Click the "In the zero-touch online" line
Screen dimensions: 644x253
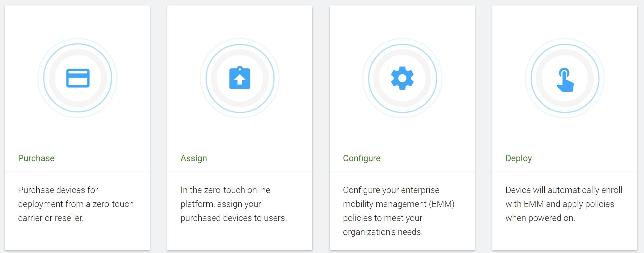pyautogui.click(x=225, y=190)
